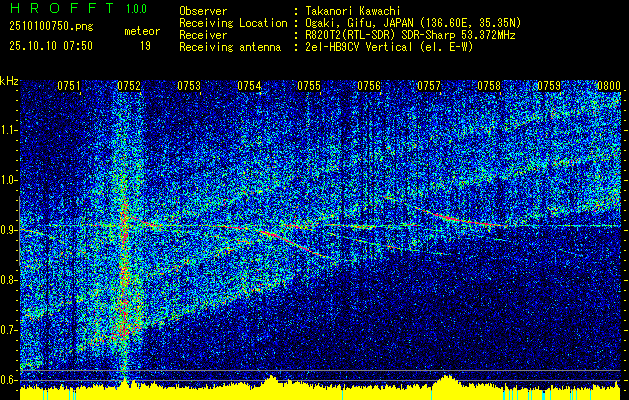
Task: Click the 0759 time marker
Action: coord(549,85)
